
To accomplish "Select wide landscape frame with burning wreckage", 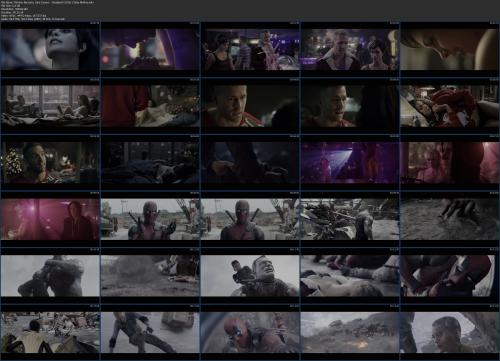I will coord(350,332).
